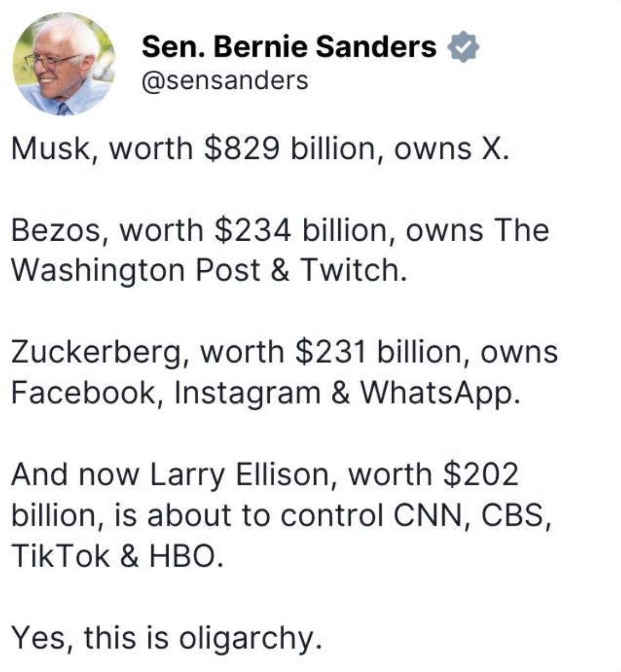Image resolution: width=621 pixels, height=672 pixels.
Task: Open the @sensanders handle link
Action: coord(225,80)
